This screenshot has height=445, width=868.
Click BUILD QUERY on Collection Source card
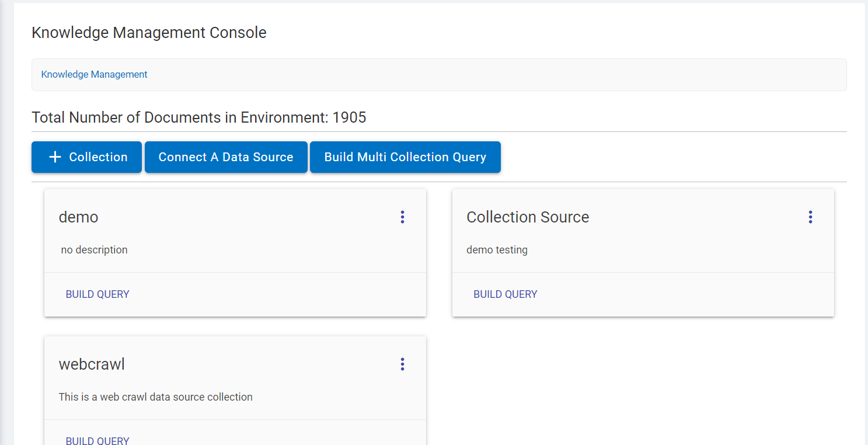(x=506, y=294)
